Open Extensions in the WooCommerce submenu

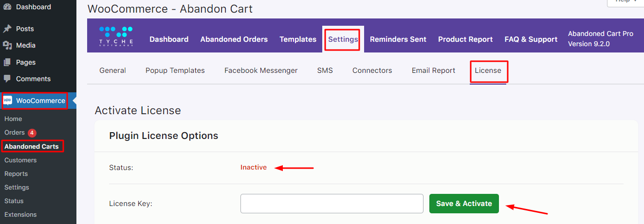[20, 214]
